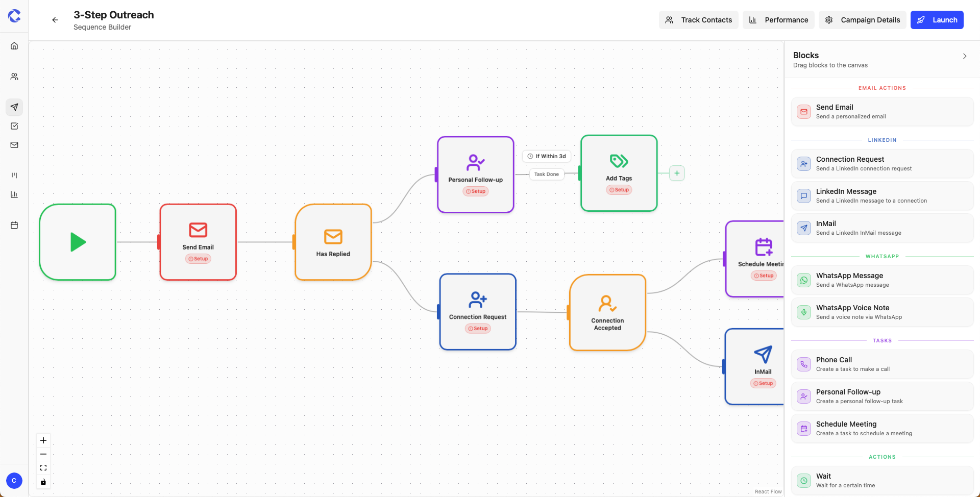Select the Schedule Meeting node on canvas

755,259
